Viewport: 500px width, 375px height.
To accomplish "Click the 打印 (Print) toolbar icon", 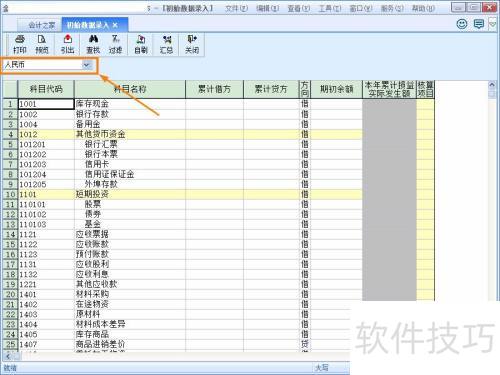I will pyautogui.click(x=20, y=44).
